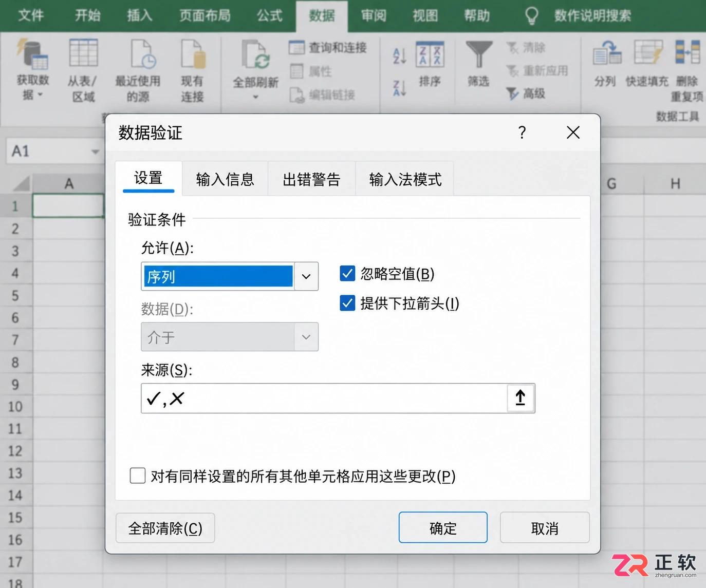706x588 pixels.
Task: Expand the 全部刷新 dropdown arrow
Action: pyautogui.click(x=255, y=97)
